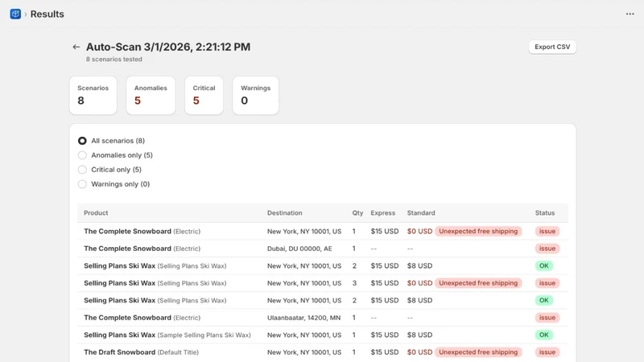Click 'Dubai, DU 00000, AE' destination
644x362 pixels.
(x=299, y=249)
